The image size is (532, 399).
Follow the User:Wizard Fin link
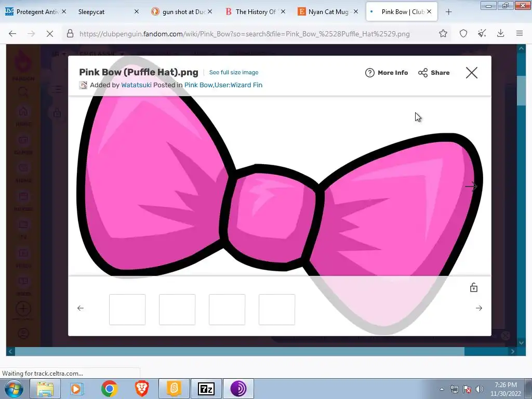coord(238,85)
